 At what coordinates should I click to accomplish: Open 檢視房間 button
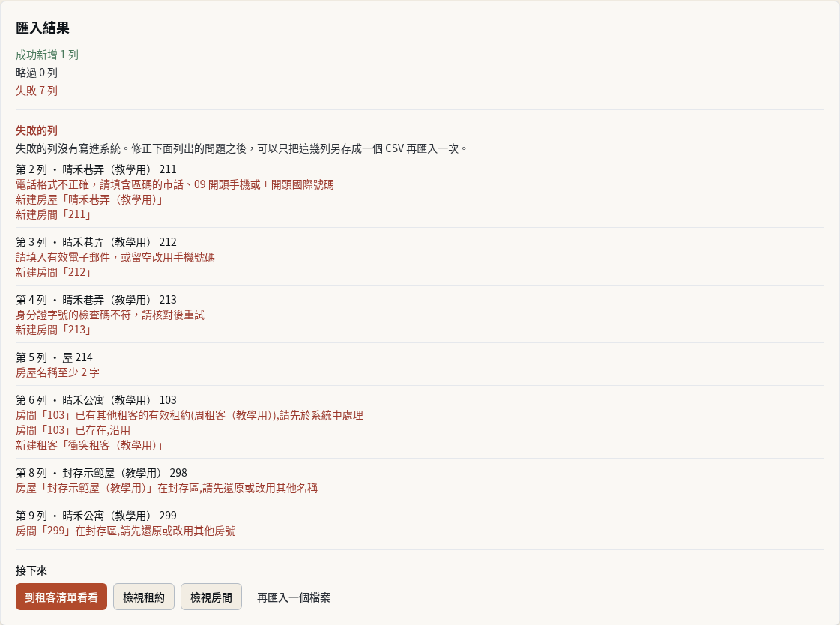(211, 597)
